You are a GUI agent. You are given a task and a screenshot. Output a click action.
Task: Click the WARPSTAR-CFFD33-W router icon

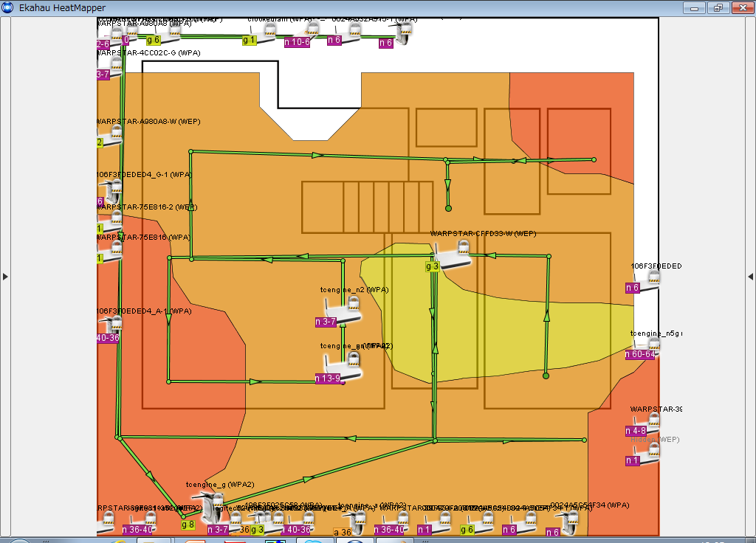[453, 255]
